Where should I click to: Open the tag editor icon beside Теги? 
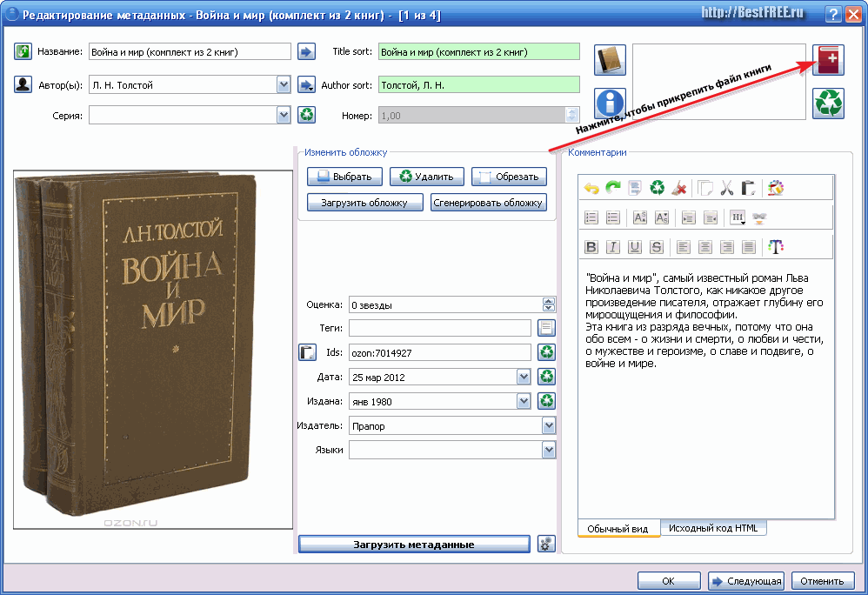click(x=546, y=328)
